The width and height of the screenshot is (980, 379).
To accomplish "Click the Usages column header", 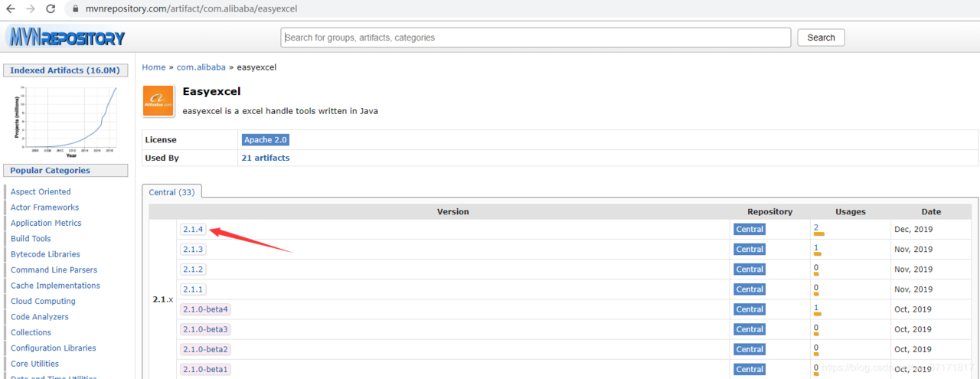I will 850,211.
